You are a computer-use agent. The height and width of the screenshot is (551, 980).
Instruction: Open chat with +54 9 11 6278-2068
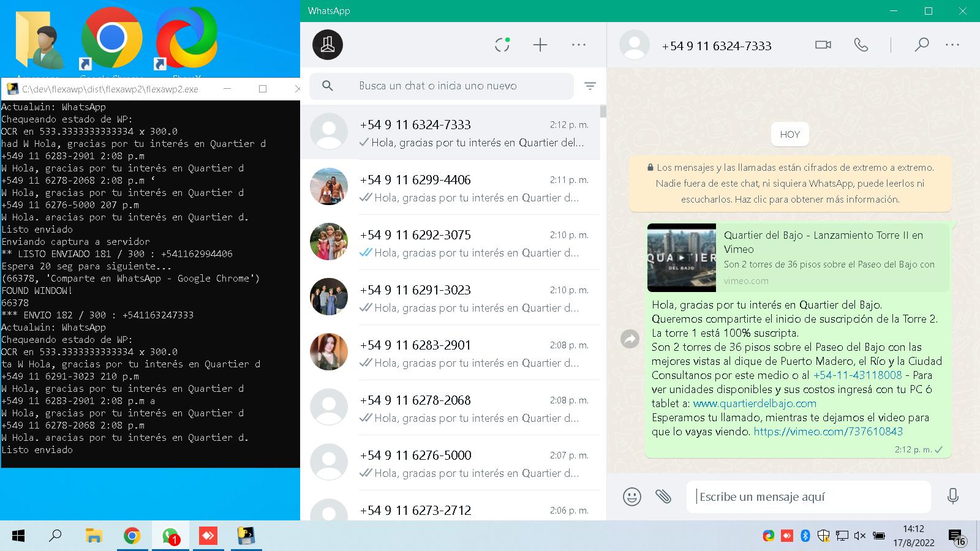[450, 408]
